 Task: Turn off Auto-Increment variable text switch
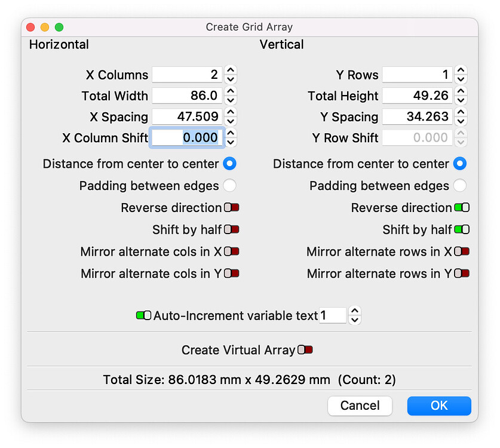(143, 315)
